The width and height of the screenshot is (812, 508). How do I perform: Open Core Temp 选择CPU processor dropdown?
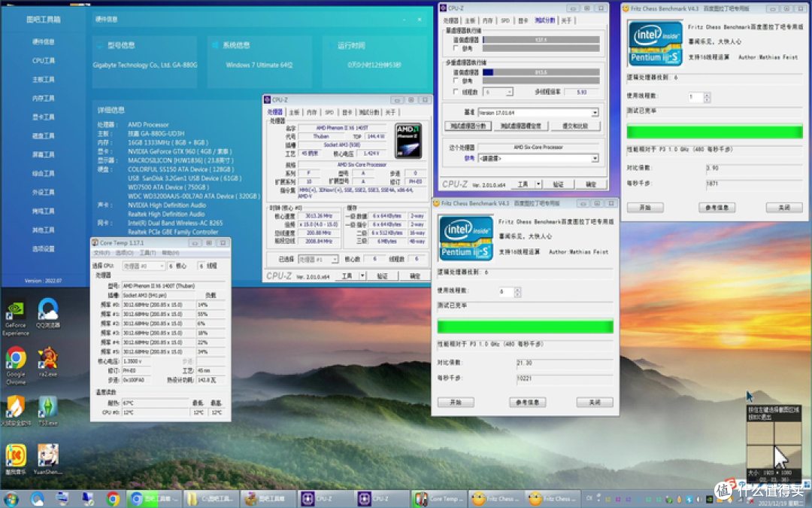tap(144, 266)
